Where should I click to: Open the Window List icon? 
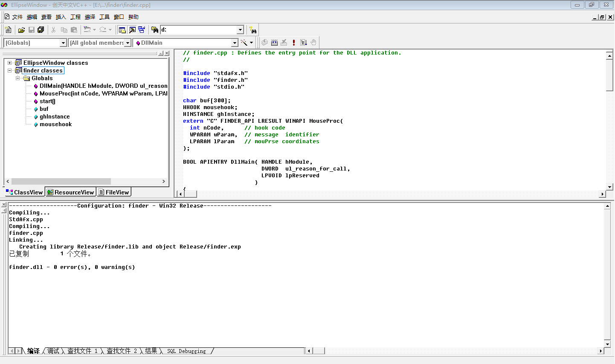[x=142, y=30]
